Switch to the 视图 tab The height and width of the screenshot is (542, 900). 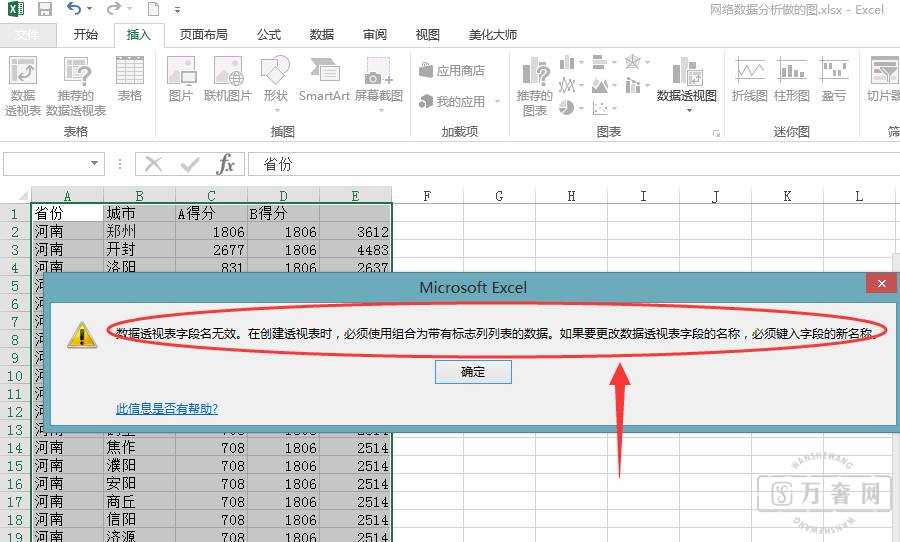click(428, 34)
